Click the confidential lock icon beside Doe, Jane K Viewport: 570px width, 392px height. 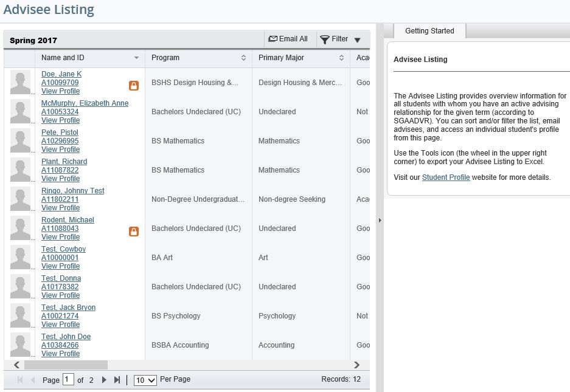click(133, 86)
